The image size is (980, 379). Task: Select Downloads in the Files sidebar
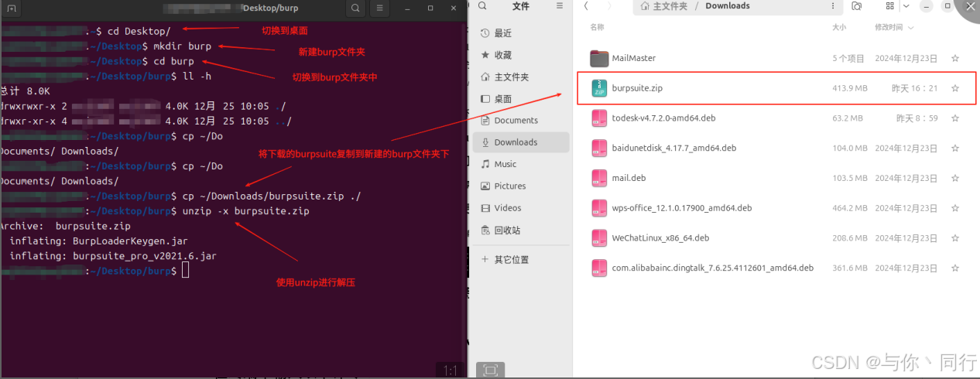coord(521,142)
